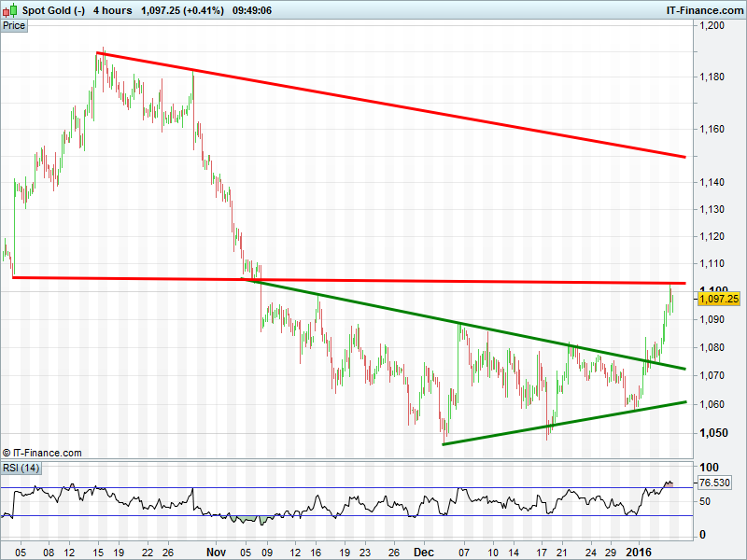Image resolution: width=747 pixels, height=560 pixels.
Task: Click the 2016 label on time axis
Action: tap(639, 553)
